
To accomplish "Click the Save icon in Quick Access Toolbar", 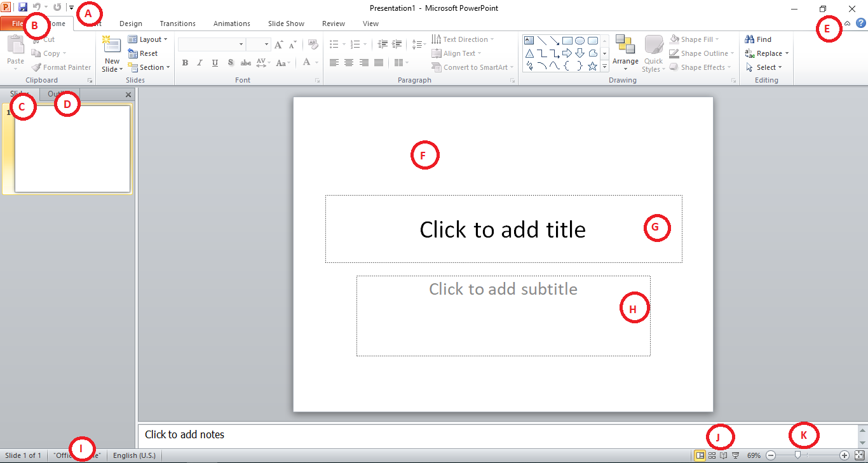I will click(23, 7).
